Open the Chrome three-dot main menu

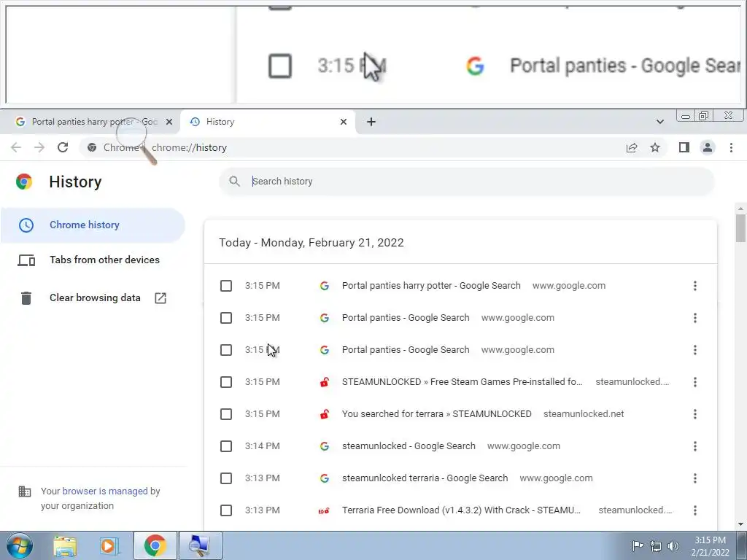click(731, 147)
